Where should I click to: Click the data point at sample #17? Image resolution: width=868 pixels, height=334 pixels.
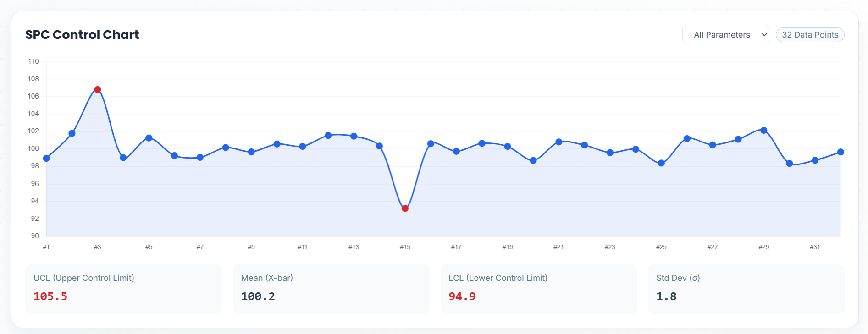pos(456,151)
